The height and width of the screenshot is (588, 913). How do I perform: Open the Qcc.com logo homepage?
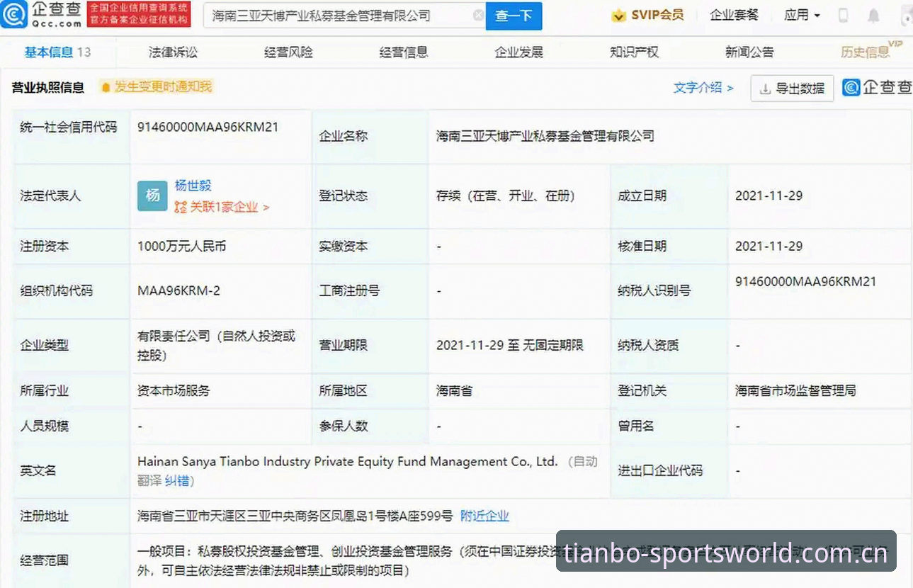41,16
